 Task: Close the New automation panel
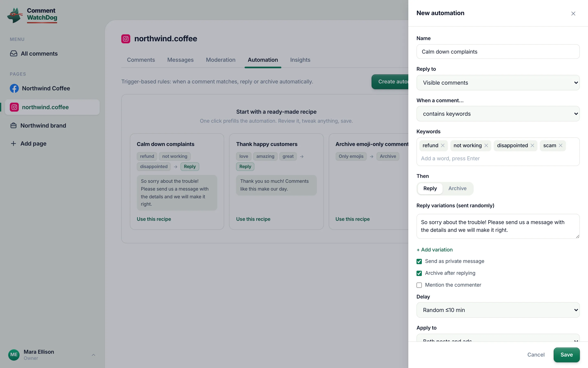(573, 14)
